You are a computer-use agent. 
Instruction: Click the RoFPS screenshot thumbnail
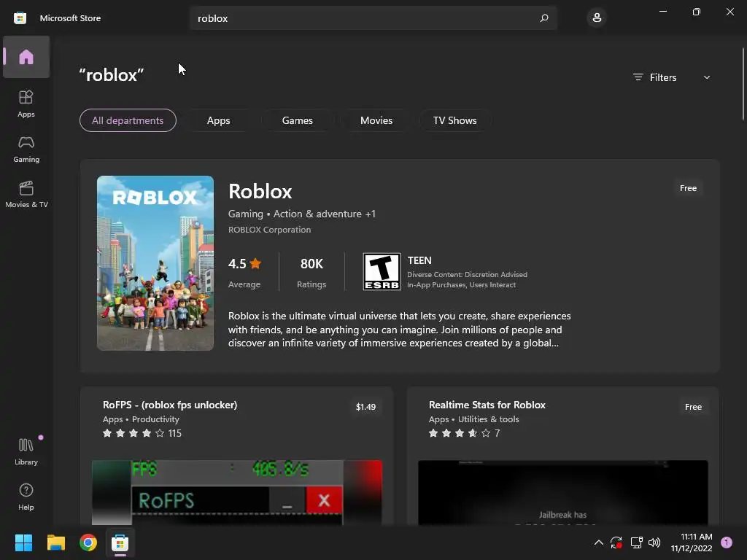point(237,493)
